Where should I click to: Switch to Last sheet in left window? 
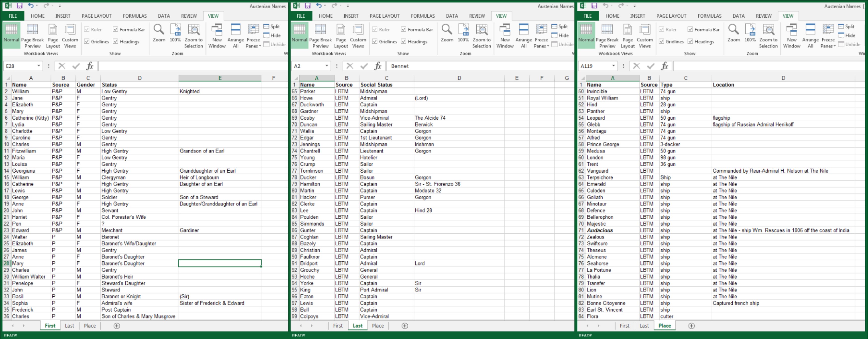tap(69, 326)
